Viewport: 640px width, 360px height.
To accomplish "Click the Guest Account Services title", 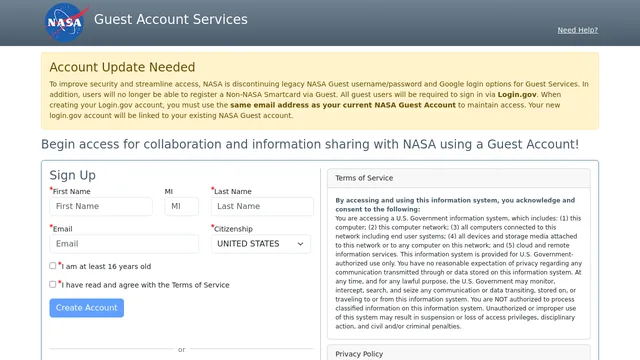I will (x=171, y=19).
